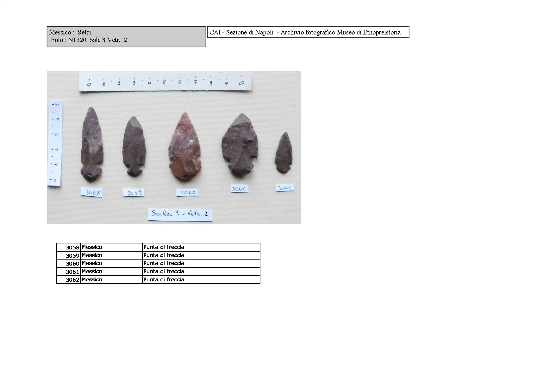Select table cell 3061
Image resolution: width=555 pixels, height=392 pixels.
(69, 272)
